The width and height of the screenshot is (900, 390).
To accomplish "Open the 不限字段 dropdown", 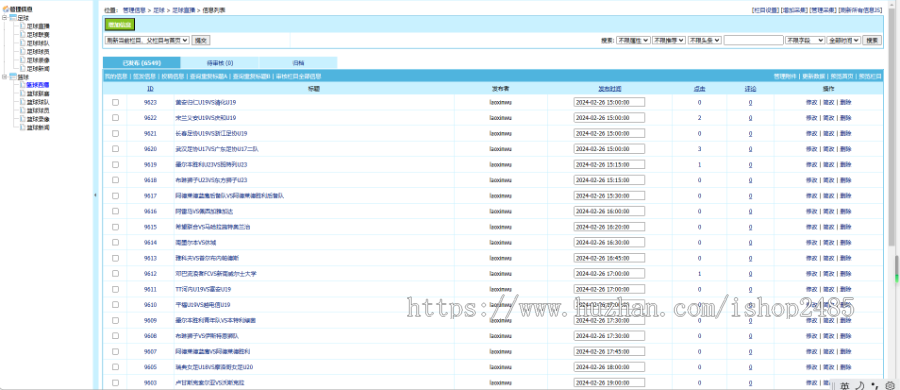I will 805,40.
